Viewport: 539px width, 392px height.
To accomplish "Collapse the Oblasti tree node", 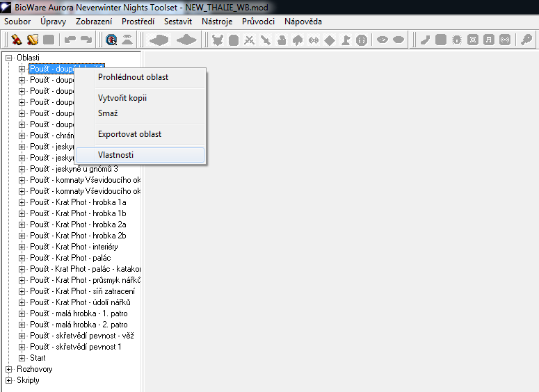I will pos(9,58).
